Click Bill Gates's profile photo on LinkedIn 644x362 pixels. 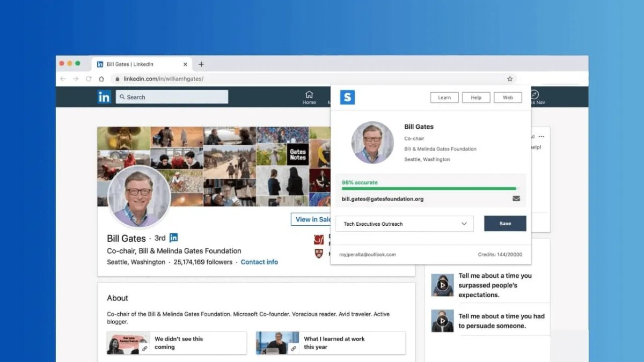point(139,197)
